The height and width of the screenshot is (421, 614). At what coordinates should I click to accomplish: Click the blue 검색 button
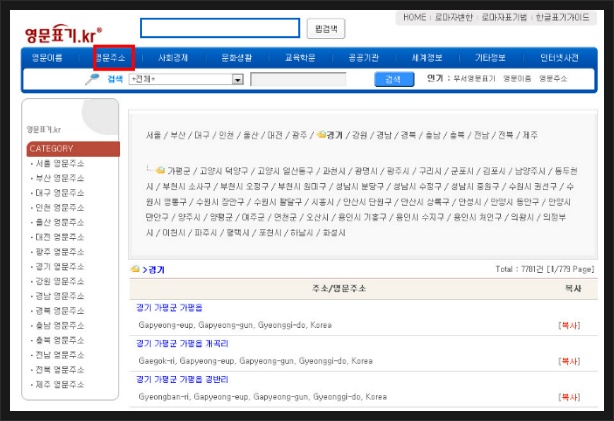(393, 79)
